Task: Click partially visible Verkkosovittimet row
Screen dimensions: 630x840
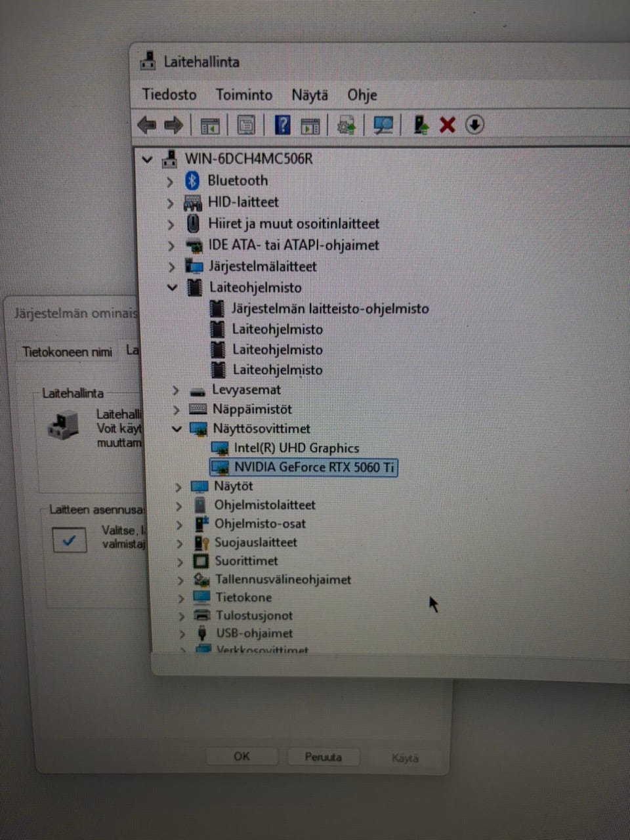Action: (262, 650)
